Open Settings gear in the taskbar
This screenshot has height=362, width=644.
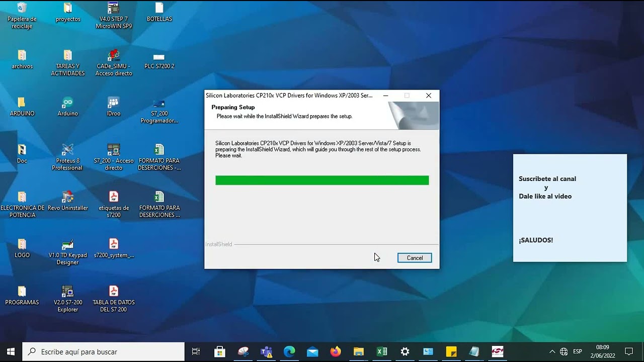(x=405, y=351)
